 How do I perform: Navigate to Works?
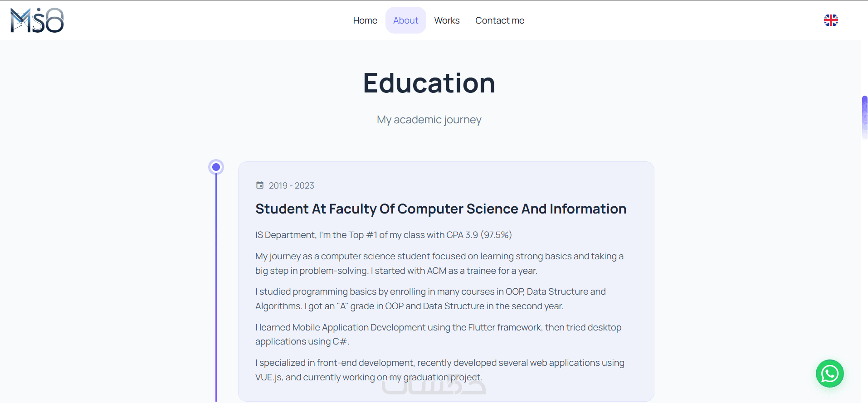(447, 20)
